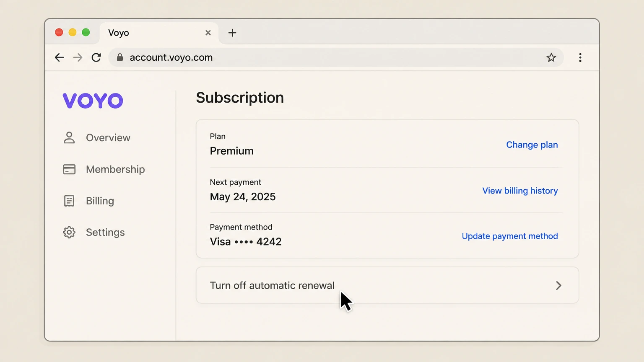Click the Payment method label
644x362 pixels.
241,227
